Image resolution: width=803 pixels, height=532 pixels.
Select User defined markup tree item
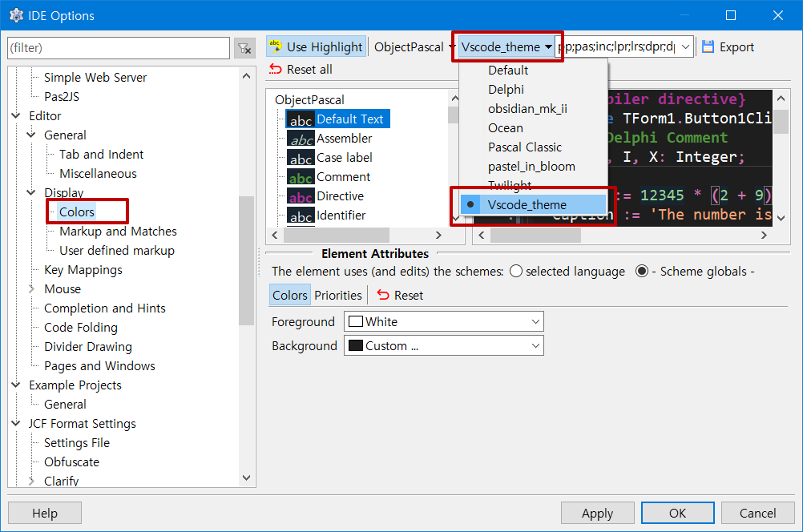click(117, 251)
